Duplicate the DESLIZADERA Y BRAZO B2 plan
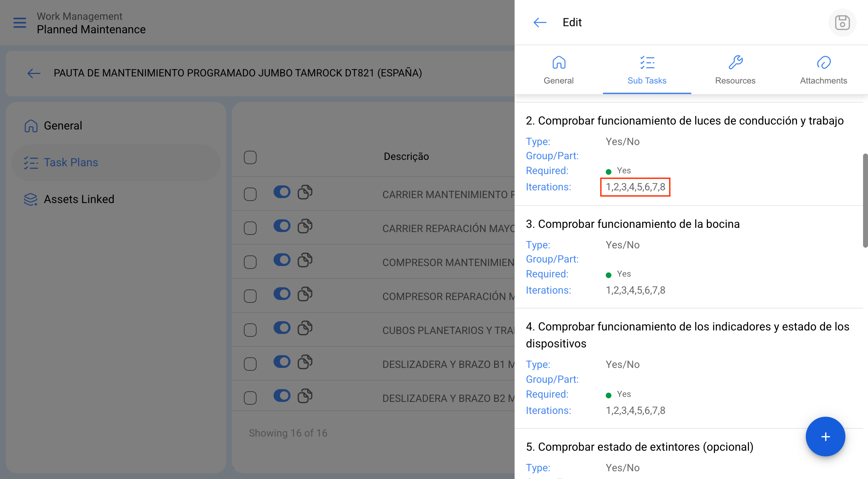Viewport: 868px width, 479px height. 305,396
